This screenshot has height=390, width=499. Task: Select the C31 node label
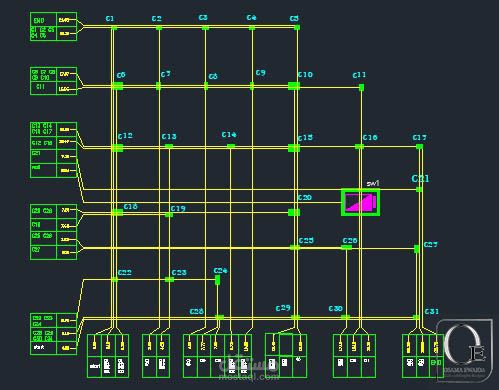[431, 312]
